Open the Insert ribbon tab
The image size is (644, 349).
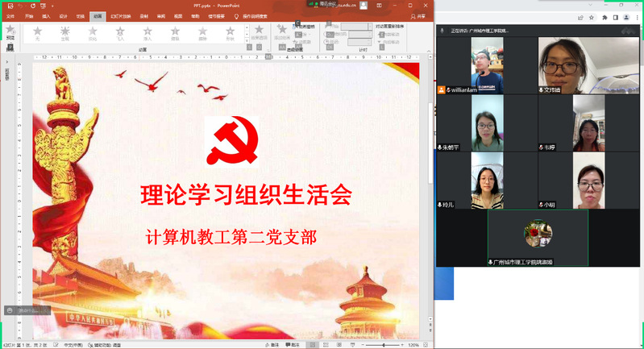click(x=45, y=15)
